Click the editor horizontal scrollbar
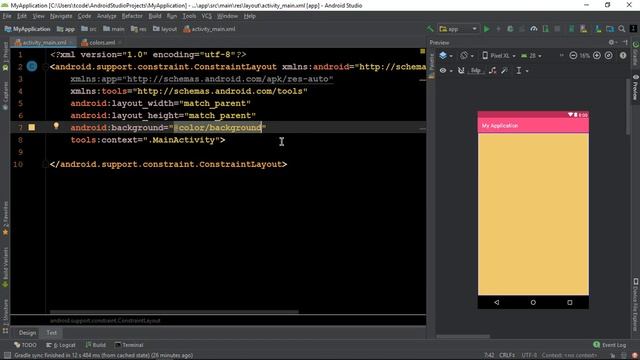The height and width of the screenshot is (360, 640). point(174,312)
